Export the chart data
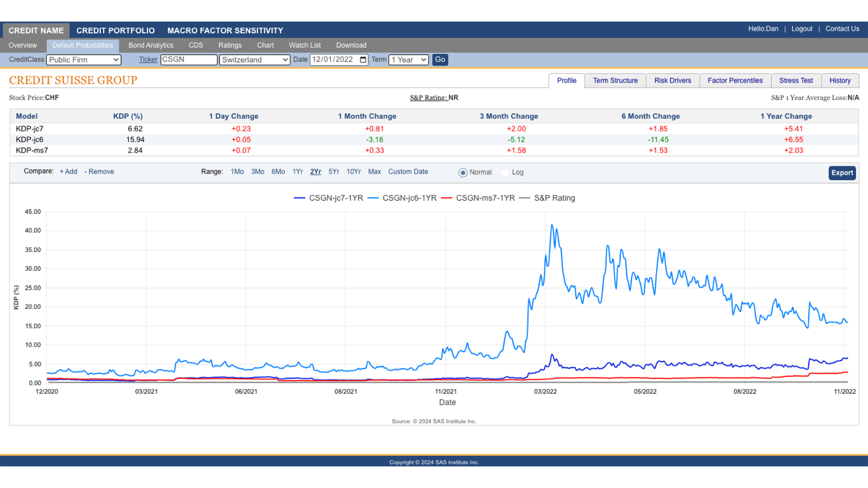Viewport: 868px width, 488px height. pos(842,172)
